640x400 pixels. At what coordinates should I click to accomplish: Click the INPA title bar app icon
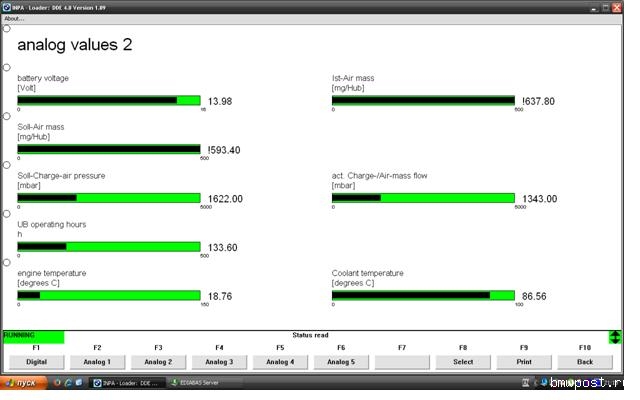click(6, 6)
